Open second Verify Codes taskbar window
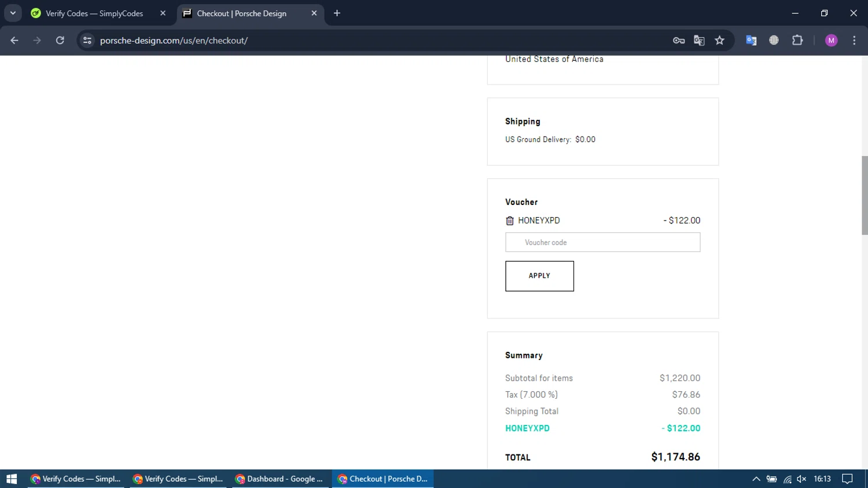 pos(178,479)
